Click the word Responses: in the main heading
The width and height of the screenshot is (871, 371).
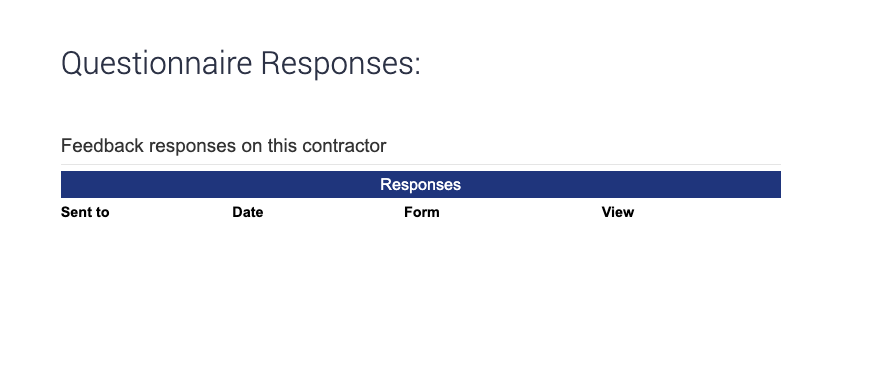(341, 63)
